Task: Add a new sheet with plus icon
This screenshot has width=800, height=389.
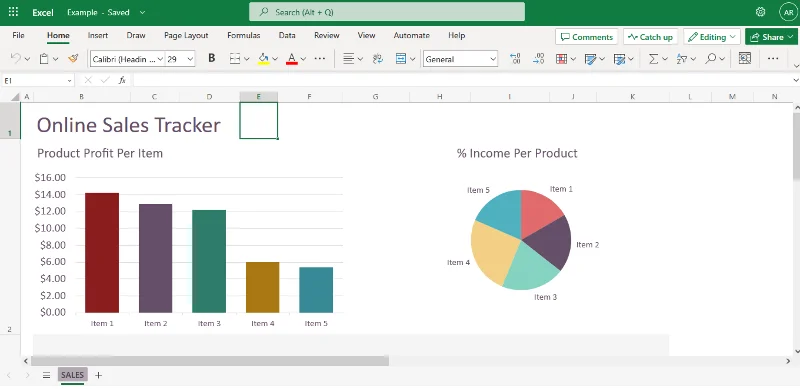Action: tap(98, 375)
